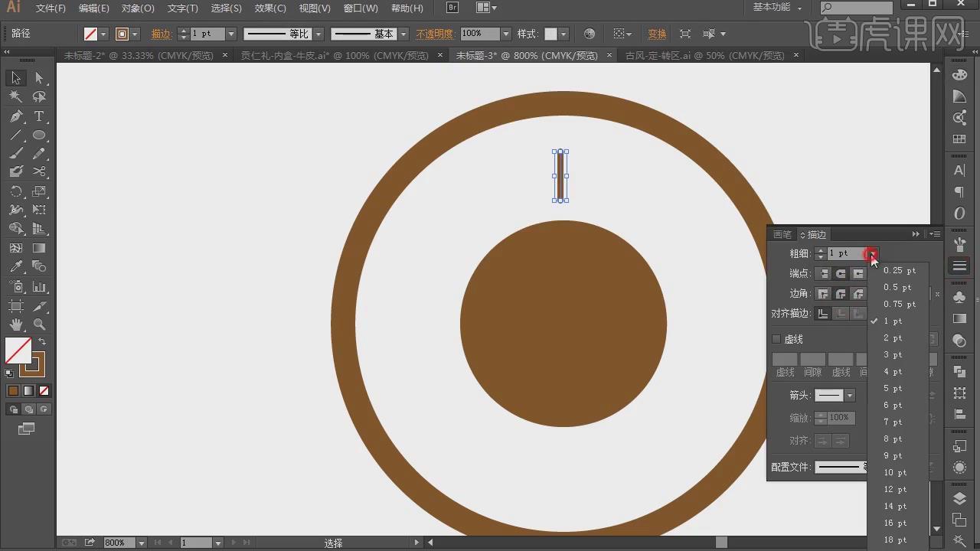Select the Eyedropper tool
Image resolution: width=980 pixels, height=551 pixels.
click(x=15, y=267)
